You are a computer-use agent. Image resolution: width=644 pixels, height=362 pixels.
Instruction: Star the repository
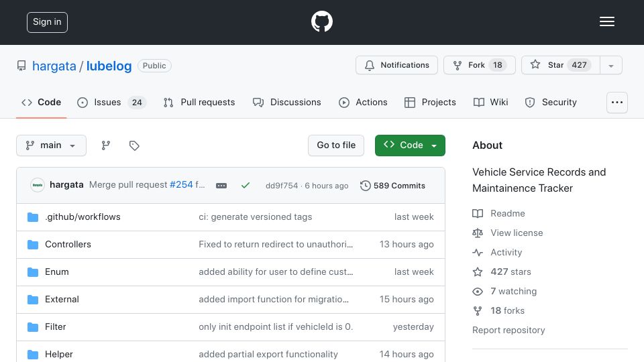(561, 65)
